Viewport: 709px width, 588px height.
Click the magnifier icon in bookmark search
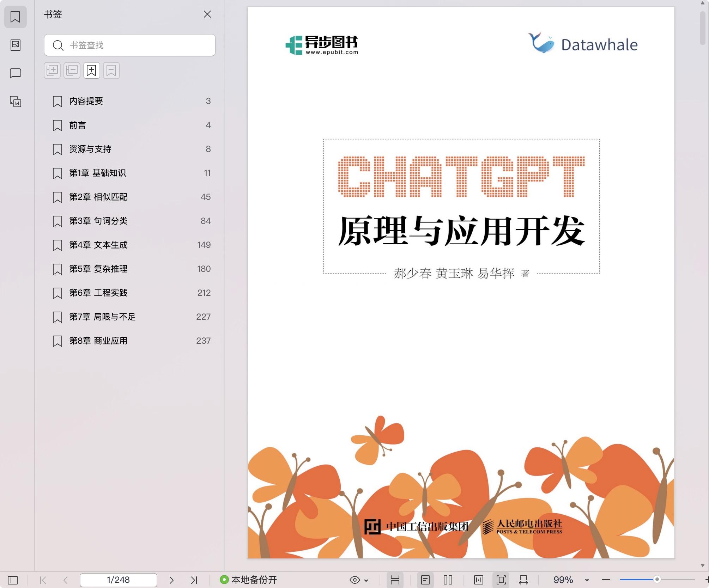tap(58, 45)
